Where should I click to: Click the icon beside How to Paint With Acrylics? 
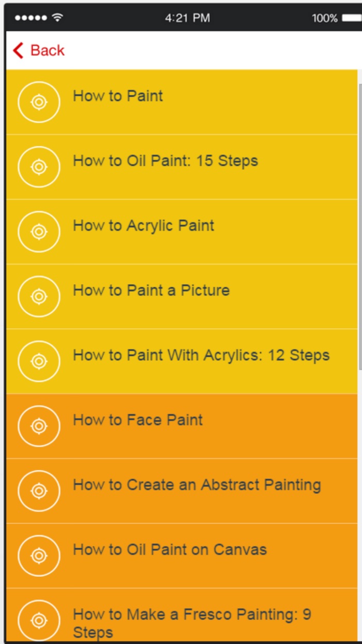coord(39,361)
